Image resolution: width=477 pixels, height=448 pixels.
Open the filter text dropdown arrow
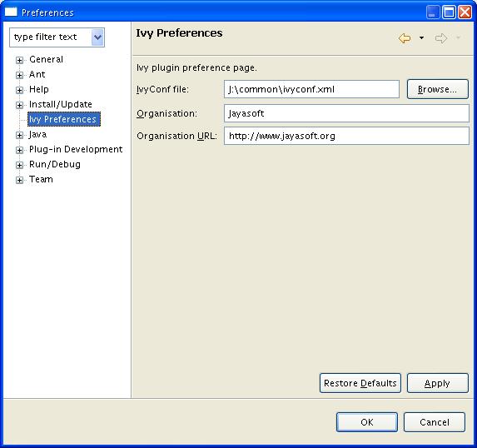(x=97, y=37)
